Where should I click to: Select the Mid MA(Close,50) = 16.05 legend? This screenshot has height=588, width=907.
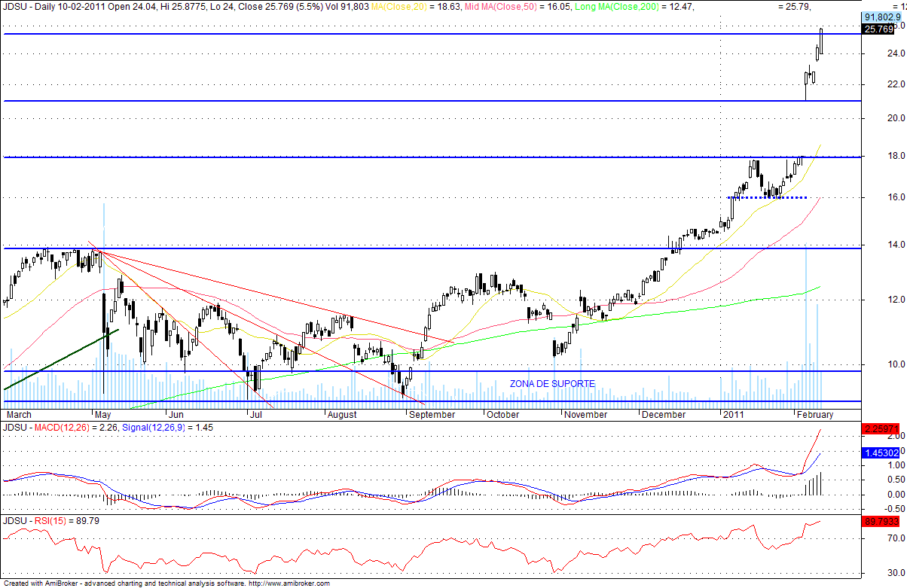519,6
